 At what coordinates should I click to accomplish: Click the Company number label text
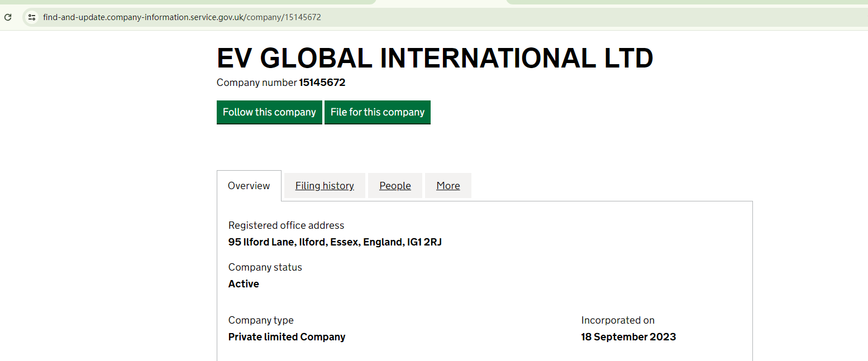pyautogui.click(x=256, y=83)
